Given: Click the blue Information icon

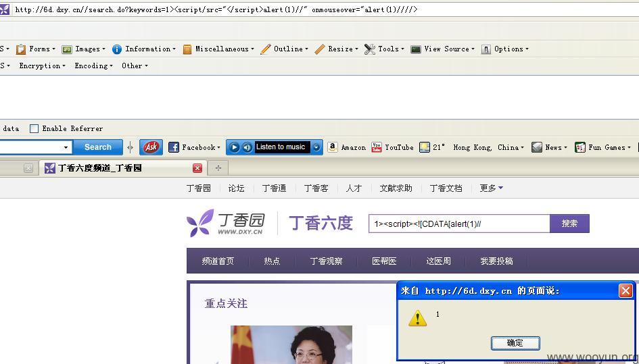Looking at the screenshot, I should (x=117, y=49).
